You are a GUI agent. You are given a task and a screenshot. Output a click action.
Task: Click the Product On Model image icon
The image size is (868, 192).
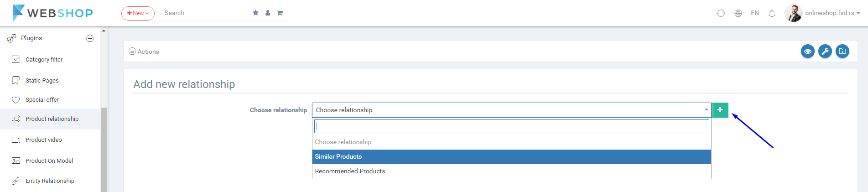click(x=16, y=161)
